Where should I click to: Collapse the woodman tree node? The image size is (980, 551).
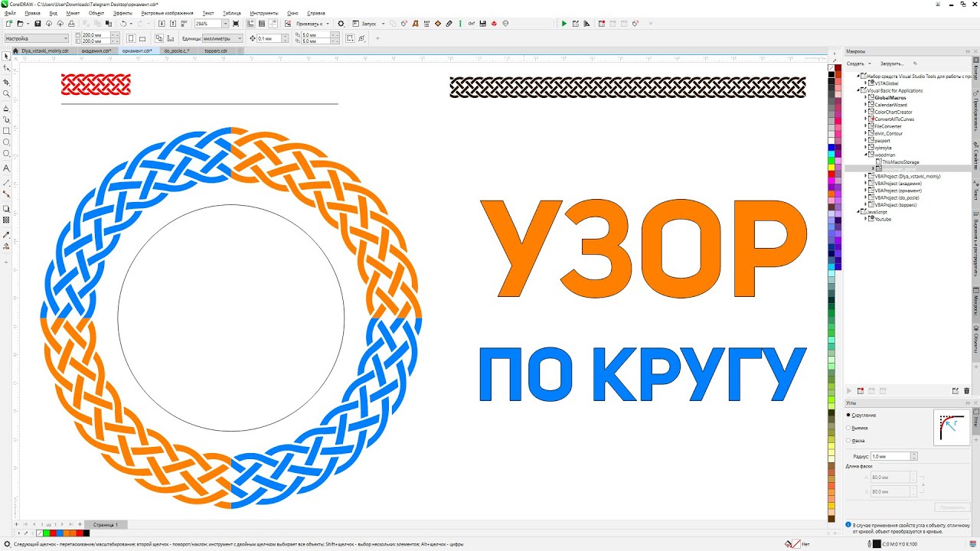click(x=866, y=155)
